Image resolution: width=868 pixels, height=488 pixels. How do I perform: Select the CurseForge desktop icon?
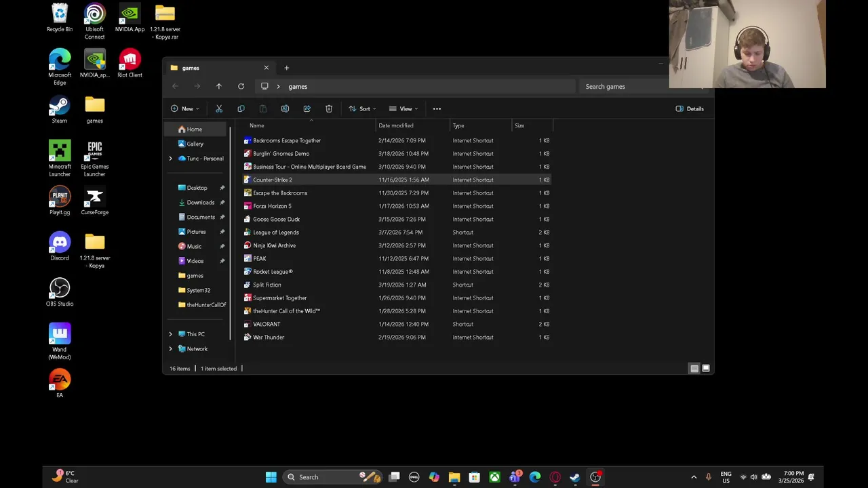coord(94,201)
